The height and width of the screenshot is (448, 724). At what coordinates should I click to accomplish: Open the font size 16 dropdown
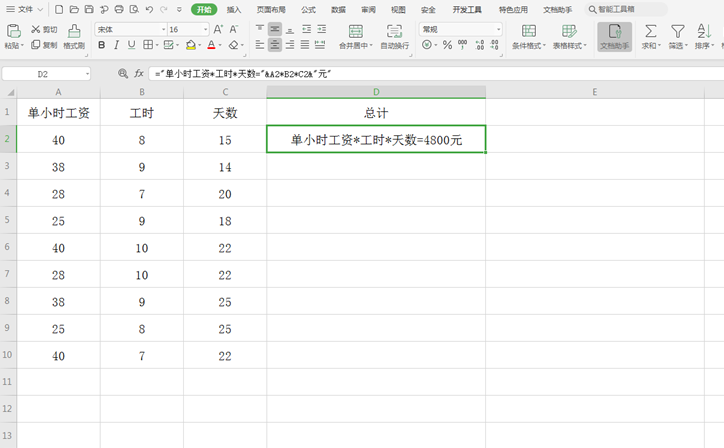tap(205, 30)
